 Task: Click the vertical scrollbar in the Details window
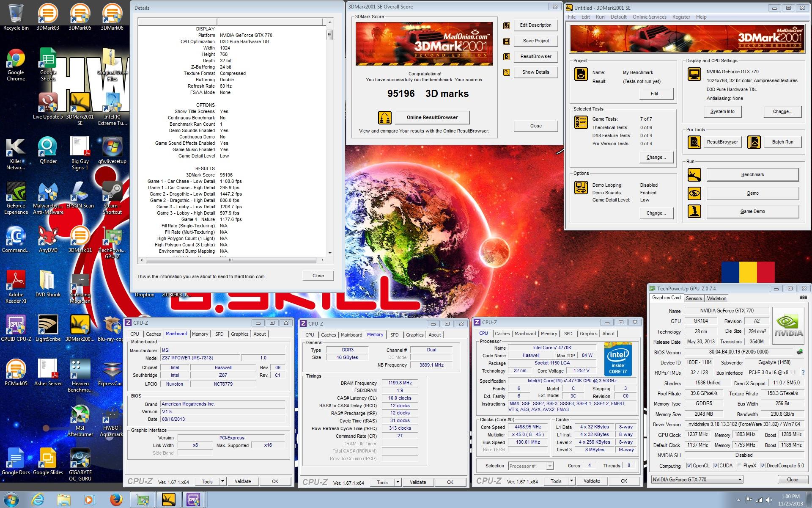pos(330,137)
